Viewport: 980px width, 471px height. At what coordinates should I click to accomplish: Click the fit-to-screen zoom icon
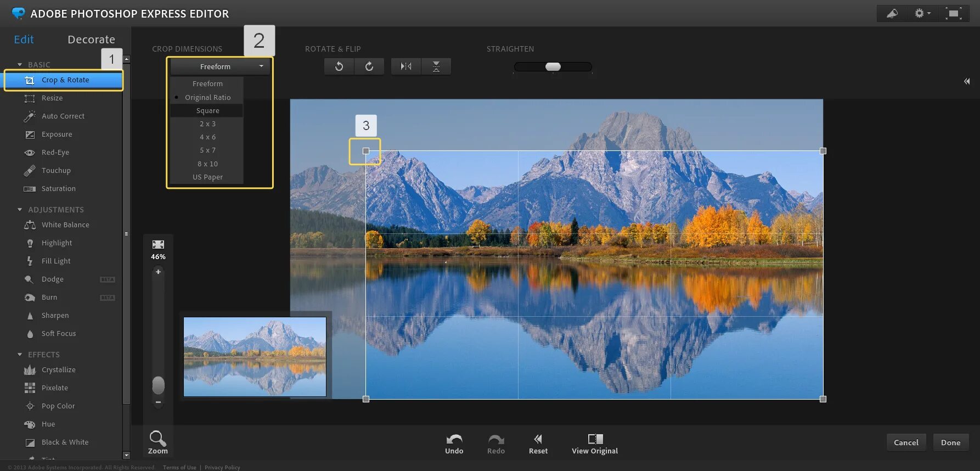(x=158, y=245)
